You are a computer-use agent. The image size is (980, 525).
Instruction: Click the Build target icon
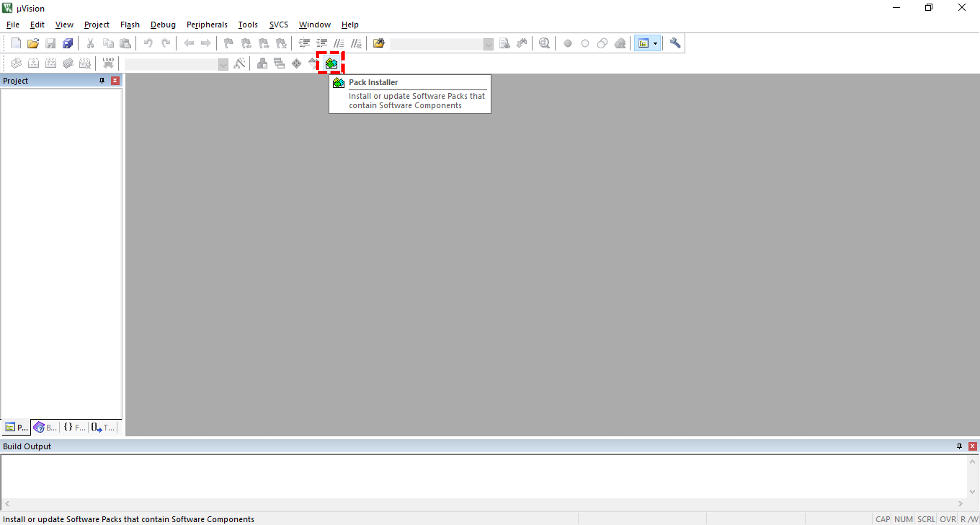(x=33, y=63)
